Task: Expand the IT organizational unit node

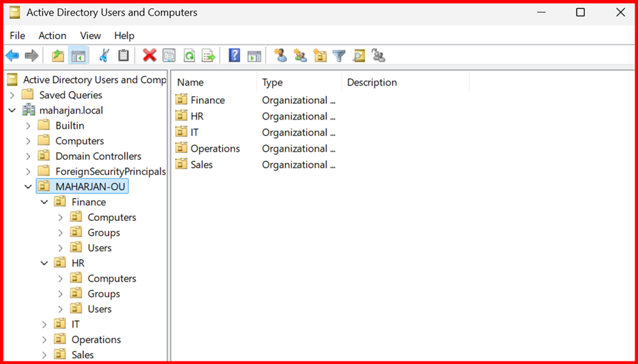Action: [x=44, y=324]
